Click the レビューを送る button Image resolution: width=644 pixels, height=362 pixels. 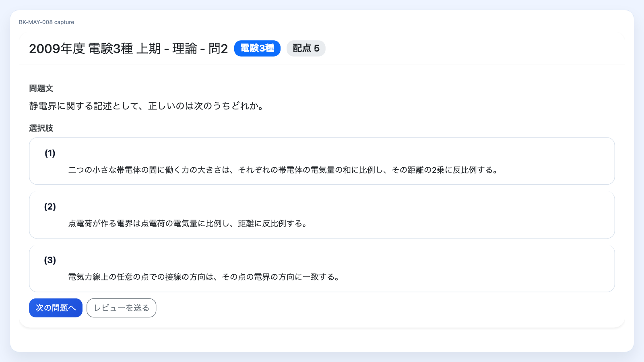pos(121,308)
